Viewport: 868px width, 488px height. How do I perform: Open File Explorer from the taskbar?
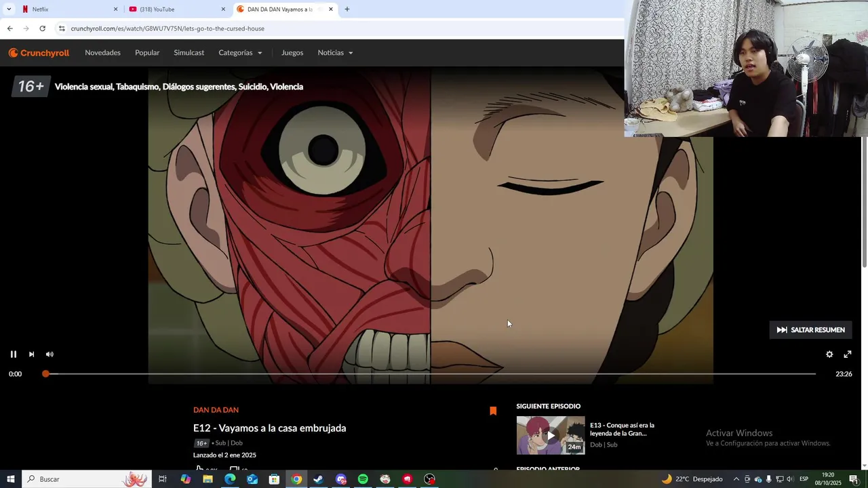click(x=208, y=479)
